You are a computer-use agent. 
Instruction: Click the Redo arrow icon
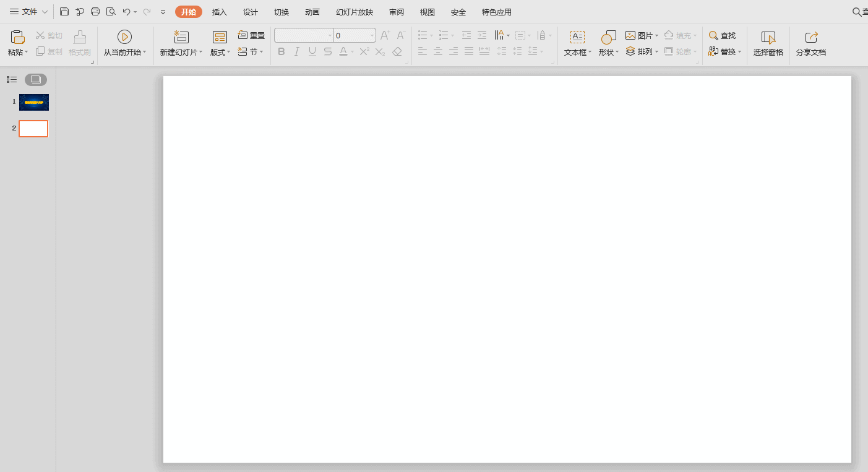pyautogui.click(x=147, y=12)
